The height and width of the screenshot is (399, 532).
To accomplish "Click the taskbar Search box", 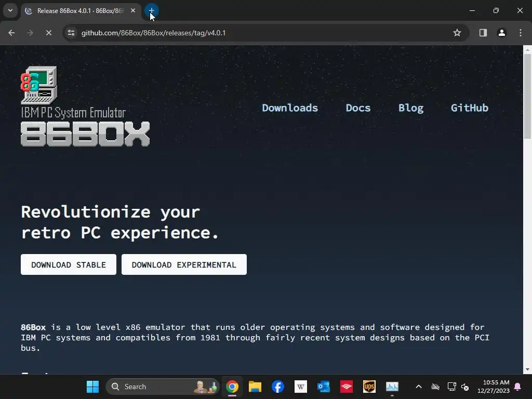I will (x=163, y=387).
